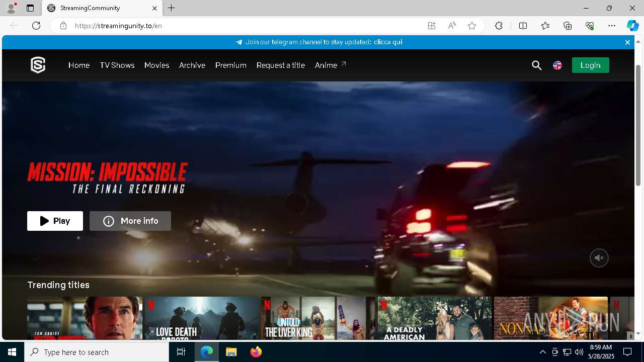This screenshot has width=644, height=362.
Task: Unmute the trailer with speaker icon
Action: [599, 258]
